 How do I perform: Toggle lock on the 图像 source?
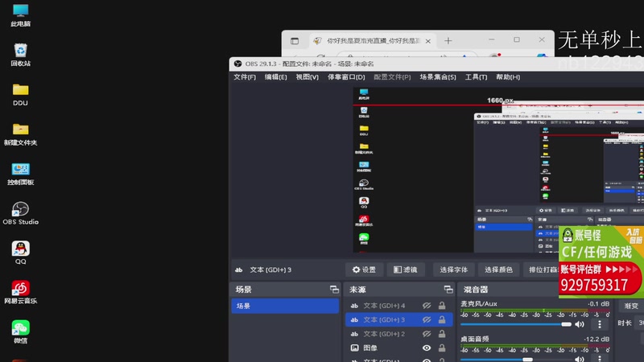tap(442, 348)
